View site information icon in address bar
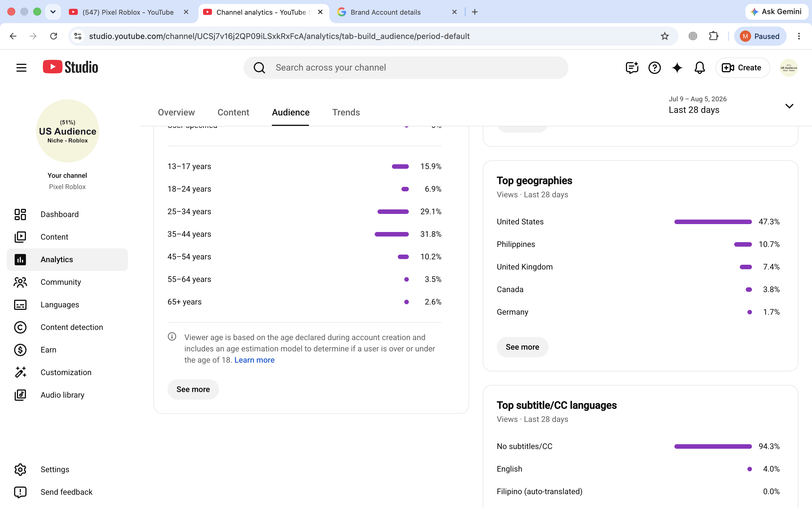This screenshot has height=508, width=812. click(78, 36)
